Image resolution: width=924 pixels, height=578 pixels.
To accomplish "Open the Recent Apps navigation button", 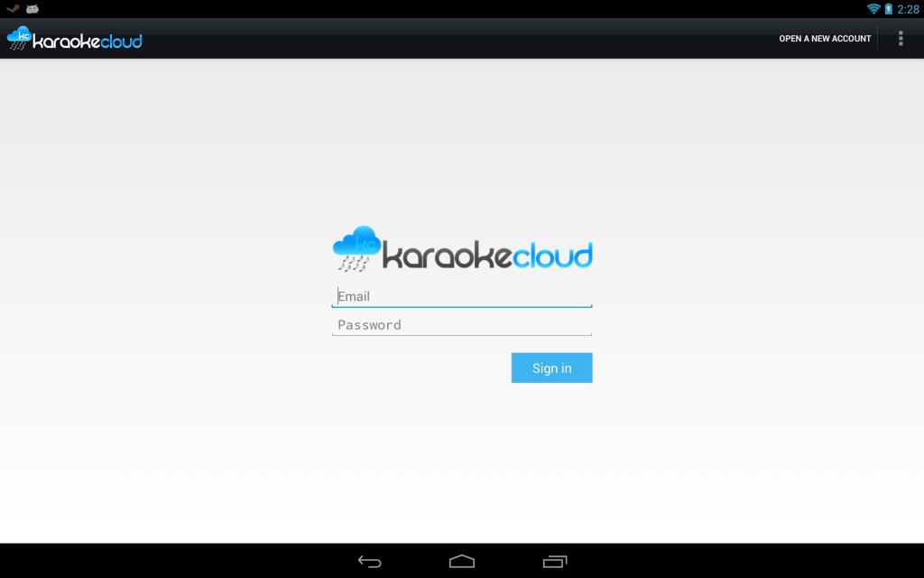I will click(555, 562).
